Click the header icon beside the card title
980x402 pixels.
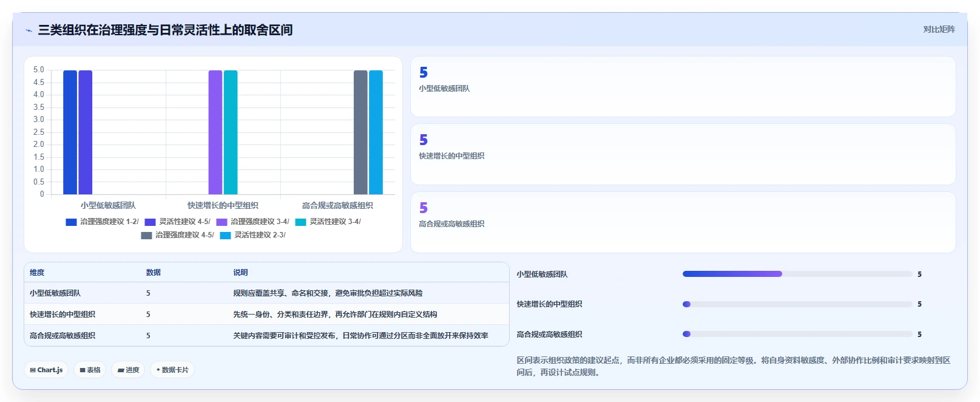[29, 30]
